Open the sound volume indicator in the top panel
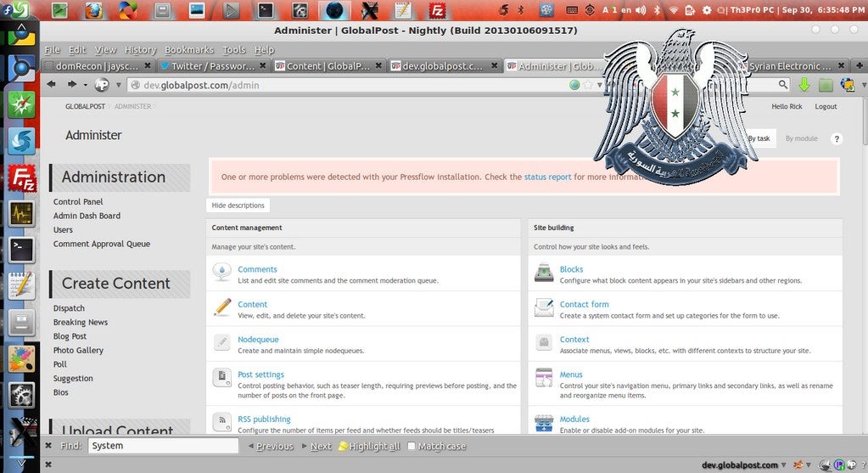This screenshot has height=473, width=868. click(x=641, y=10)
